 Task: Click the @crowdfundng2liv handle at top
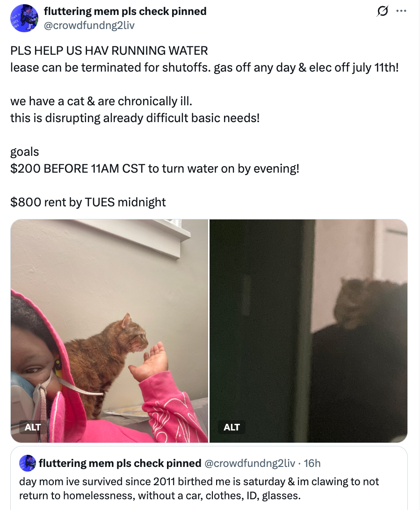tap(89, 25)
